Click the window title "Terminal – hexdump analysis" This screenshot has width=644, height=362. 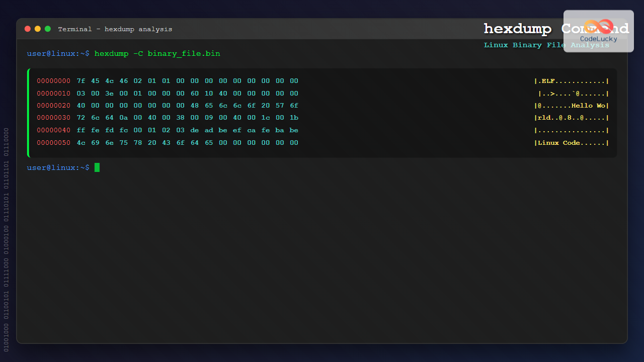[x=115, y=29]
